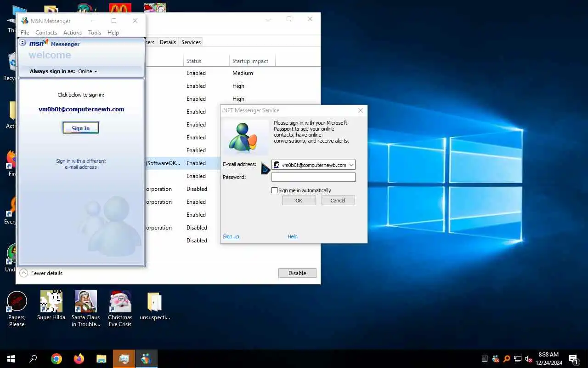The height and width of the screenshot is (368, 588).
Task: Click 'Sign in with a different e-mail address'
Action: click(x=81, y=164)
